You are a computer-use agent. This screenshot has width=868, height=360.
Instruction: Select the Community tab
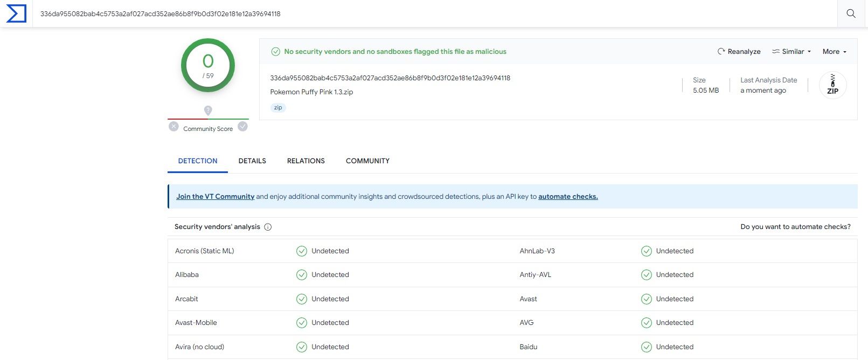367,161
